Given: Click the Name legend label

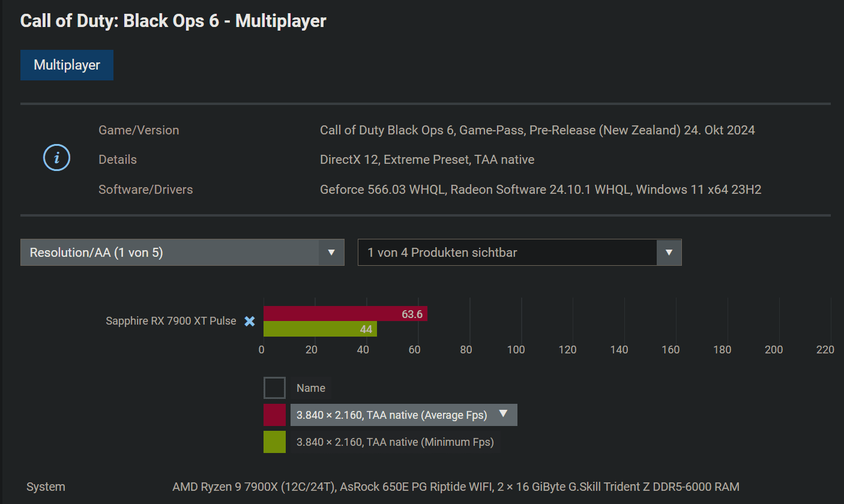Looking at the screenshot, I should pos(311,388).
